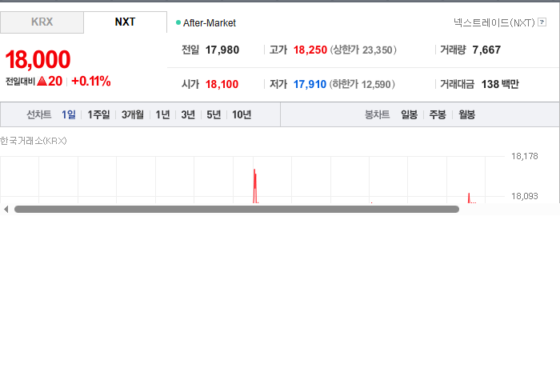Click the red up-triangle change indicator

(42, 81)
